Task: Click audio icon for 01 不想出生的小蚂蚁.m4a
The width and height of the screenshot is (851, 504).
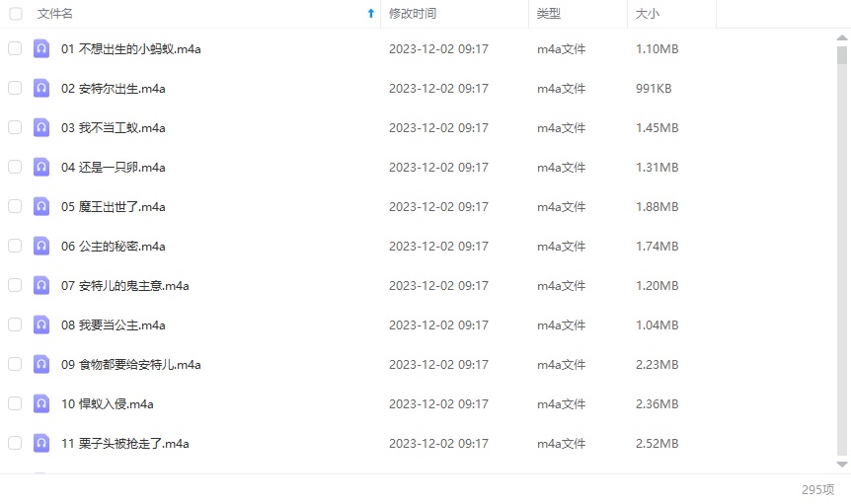Action: click(x=41, y=48)
